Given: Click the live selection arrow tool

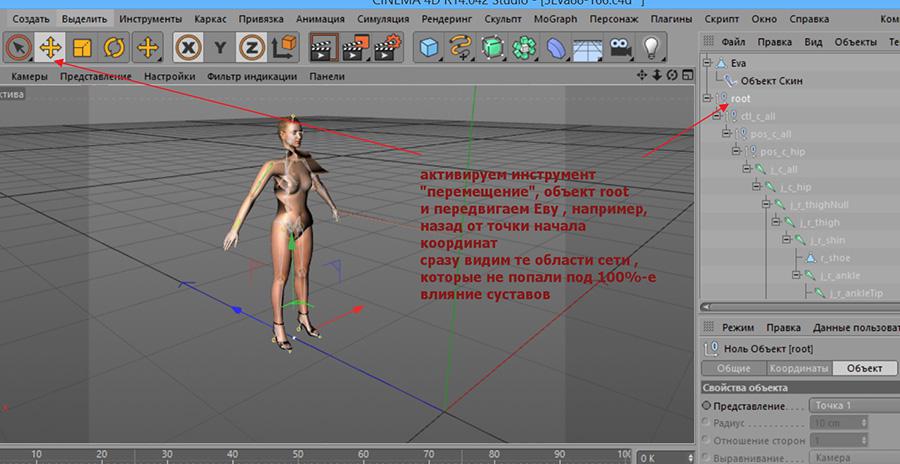Looking at the screenshot, I should pyautogui.click(x=17, y=47).
